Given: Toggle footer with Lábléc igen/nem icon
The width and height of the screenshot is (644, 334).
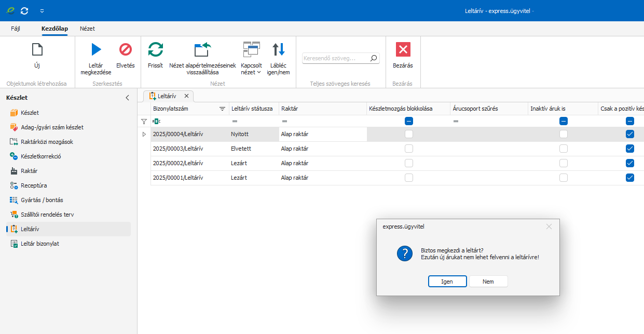Looking at the screenshot, I should click(x=279, y=50).
